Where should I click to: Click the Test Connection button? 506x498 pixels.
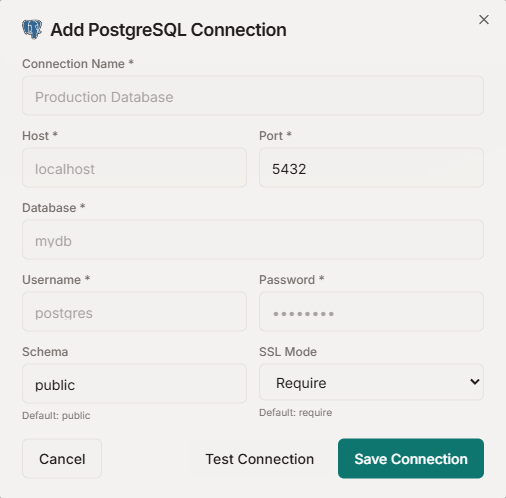(259, 459)
